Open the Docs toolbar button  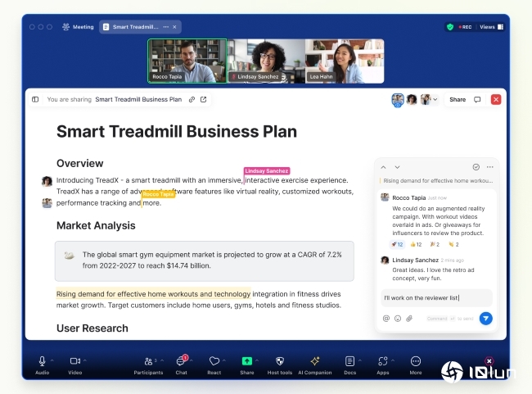[349, 365]
